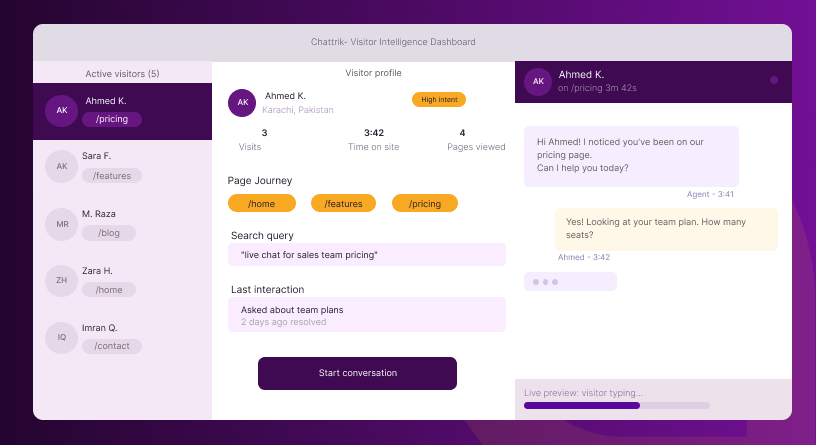Click Karachi, Pakistan location text

(x=298, y=110)
